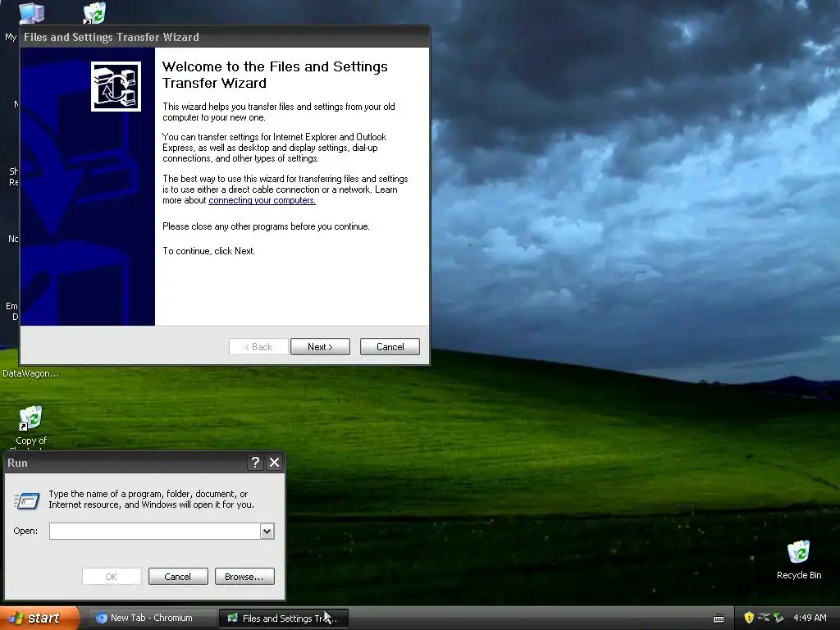Select the recycle shortcut icon at top
840x630 pixels.
point(95,12)
